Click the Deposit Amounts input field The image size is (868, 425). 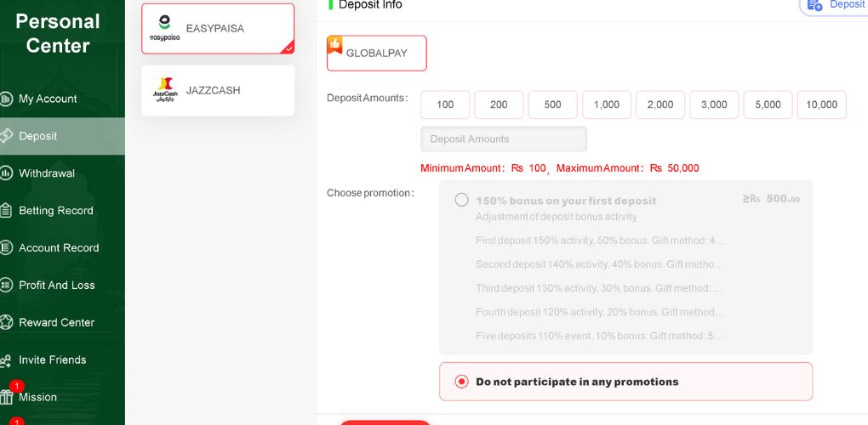click(x=504, y=139)
